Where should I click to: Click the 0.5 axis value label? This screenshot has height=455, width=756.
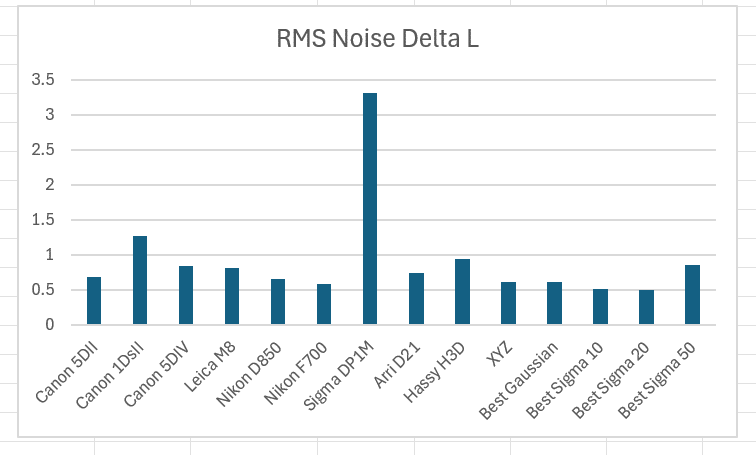pyautogui.click(x=43, y=290)
